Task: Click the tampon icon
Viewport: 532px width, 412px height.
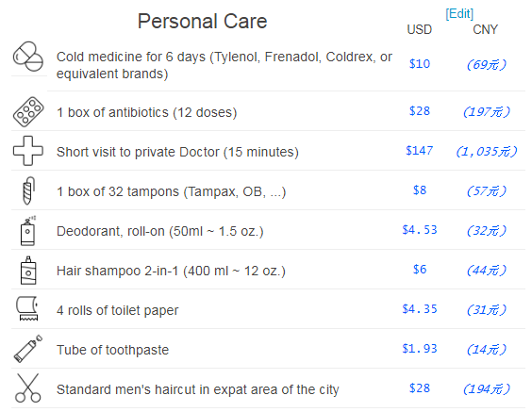Action: click(29, 190)
